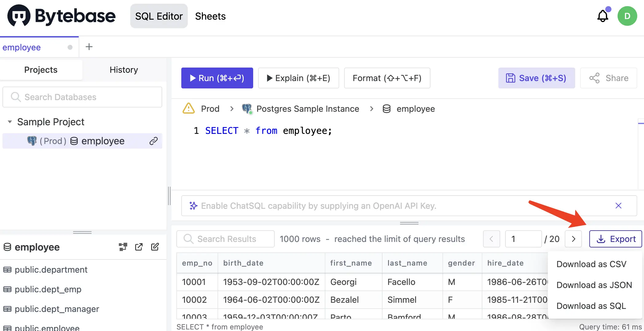Open public.dept_emp table
644x331 pixels.
tap(48, 289)
